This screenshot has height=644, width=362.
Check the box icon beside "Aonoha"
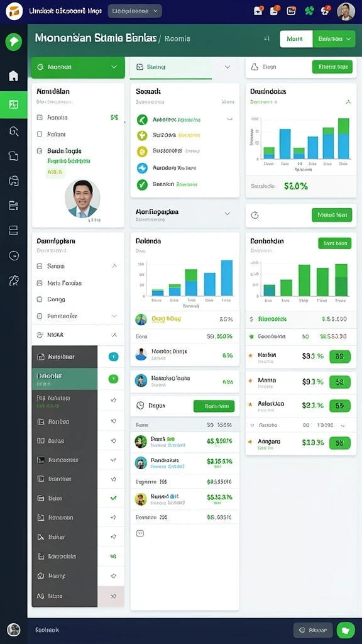click(40, 118)
